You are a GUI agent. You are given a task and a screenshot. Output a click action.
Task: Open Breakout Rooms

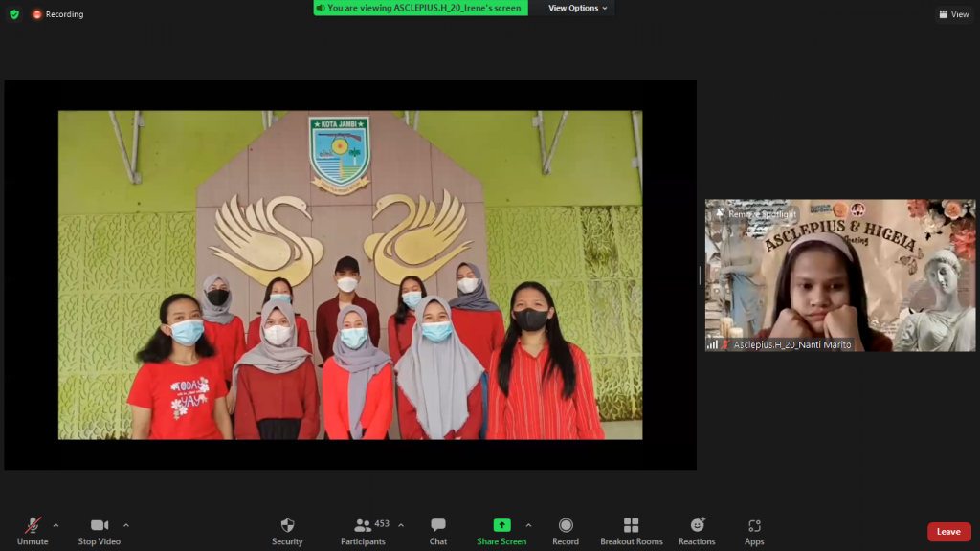632,526
